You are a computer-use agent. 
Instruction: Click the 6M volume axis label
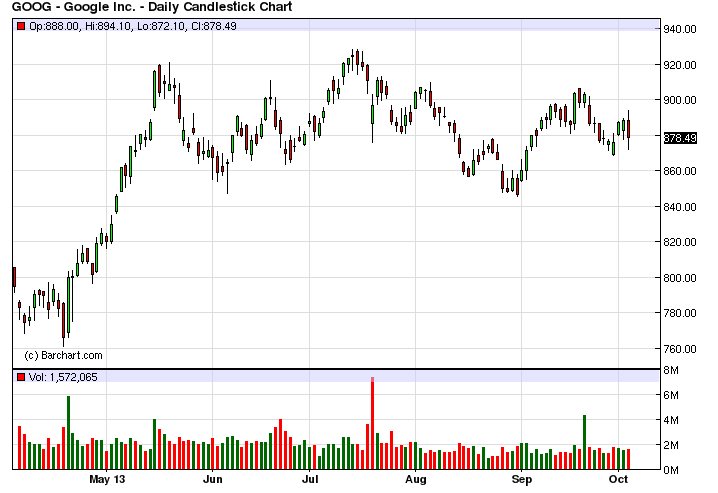[x=671, y=395]
